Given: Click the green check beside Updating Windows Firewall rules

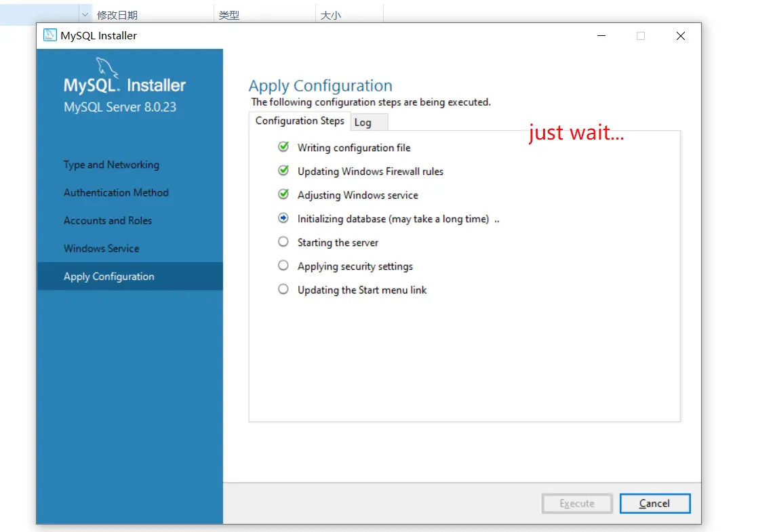Looking at the screenshot, I should point(283,170).
